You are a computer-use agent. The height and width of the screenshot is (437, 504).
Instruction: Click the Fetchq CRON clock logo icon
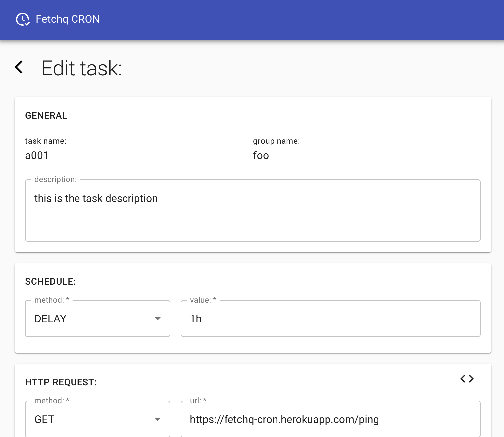[23, 19]
